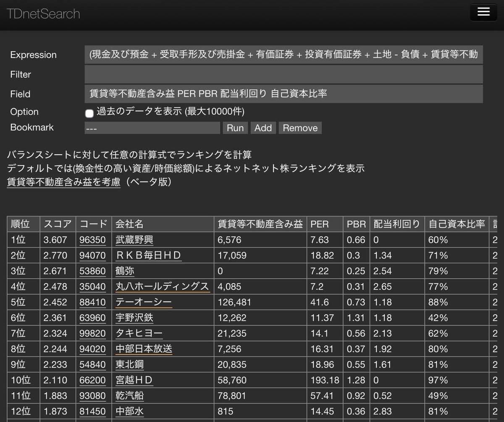Viewport: 504px width, 422px height.
Task: Open stock code 63960 link
Action: [x=92, y=318]
